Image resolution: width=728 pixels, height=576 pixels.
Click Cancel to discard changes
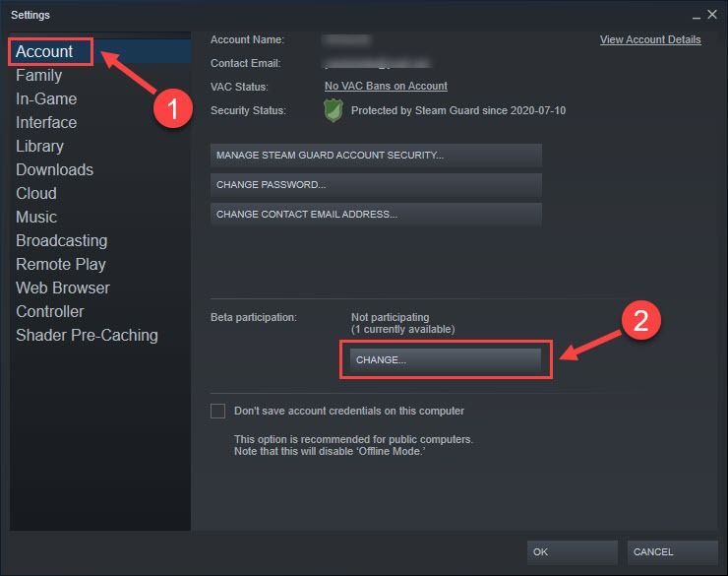[672, 552]
